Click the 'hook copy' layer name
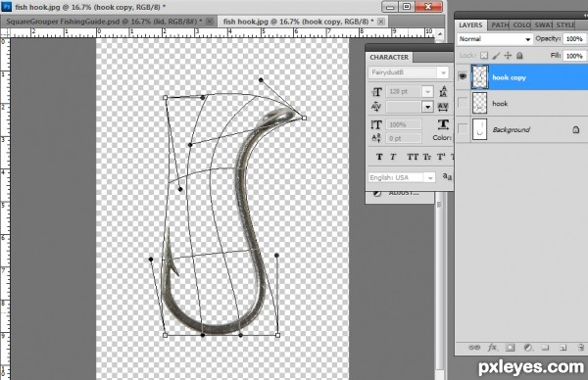 tap(509, 77)
